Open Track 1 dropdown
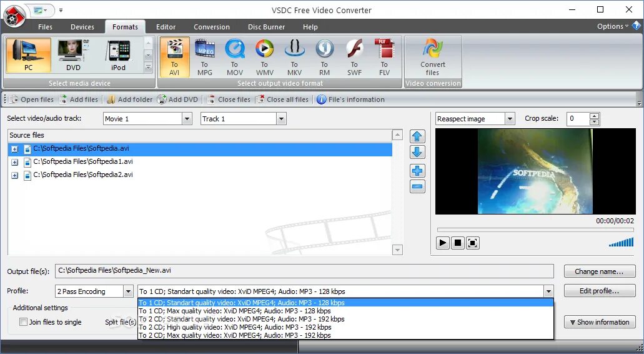644x354 pixels. (281, 119)
